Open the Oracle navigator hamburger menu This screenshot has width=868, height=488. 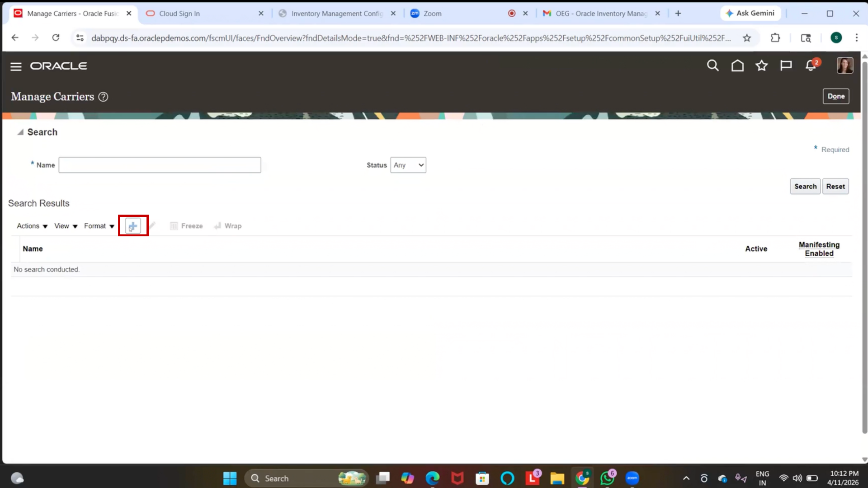pyautogui.click(x=16, y=66)
